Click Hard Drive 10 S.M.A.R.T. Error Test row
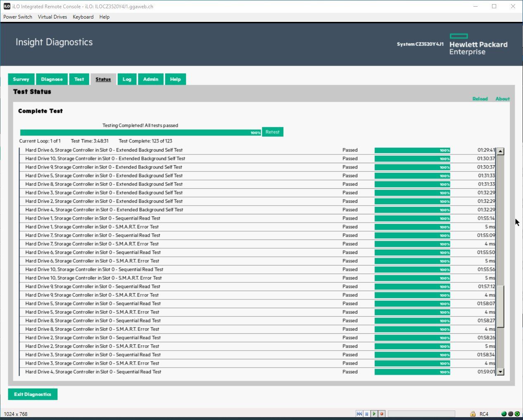Image resolution: width=523 pixels, height=420 pixels. [258, 278]
